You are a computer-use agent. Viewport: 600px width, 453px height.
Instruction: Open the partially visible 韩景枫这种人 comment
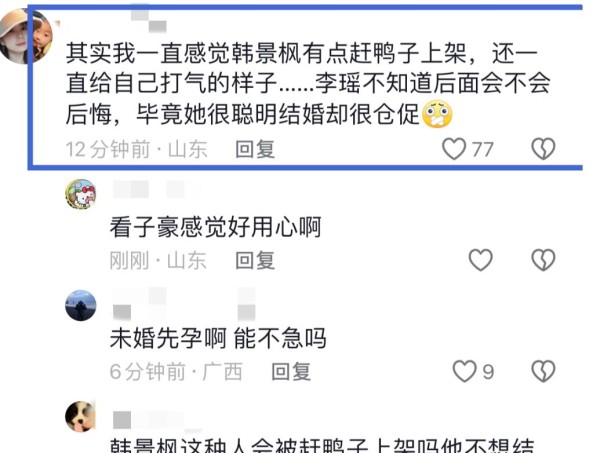coord(322,446)
